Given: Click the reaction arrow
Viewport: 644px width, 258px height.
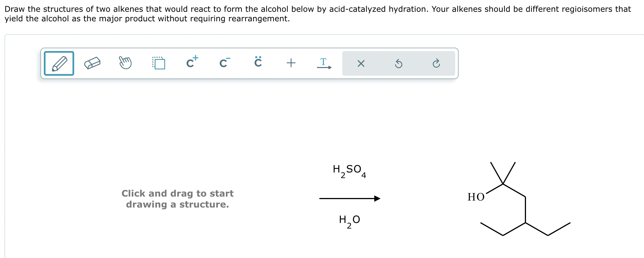Looking at the screenshot, I should click(x=350, y=199).
